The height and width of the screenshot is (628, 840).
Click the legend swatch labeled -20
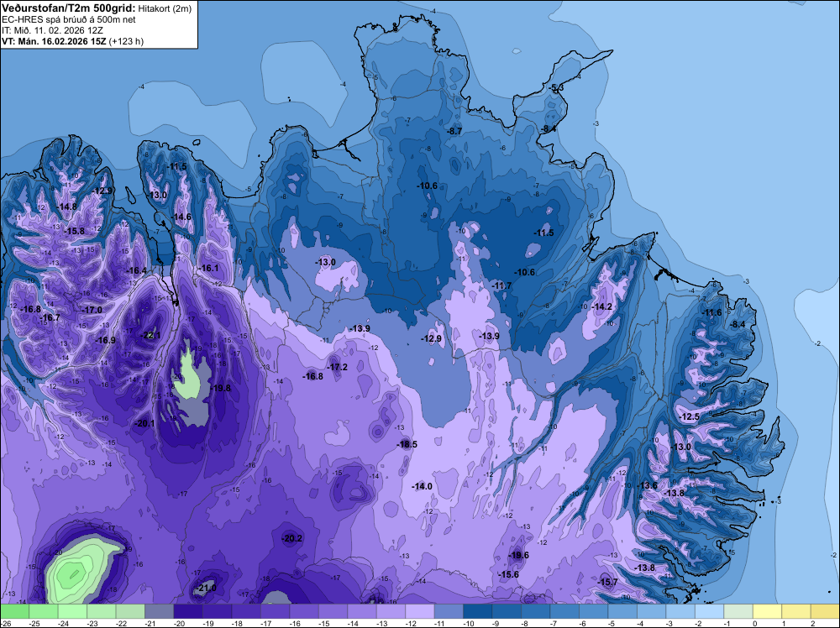pyautogui.click(x=188, y=611)
